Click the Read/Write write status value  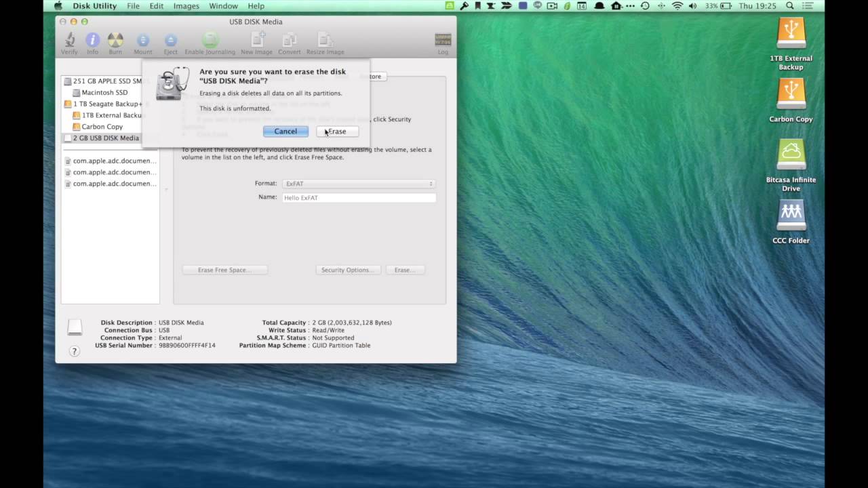(330, 330)
